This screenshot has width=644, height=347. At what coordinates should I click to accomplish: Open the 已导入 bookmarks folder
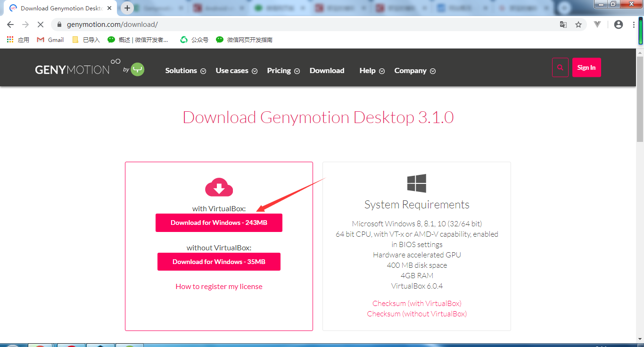(86, 40)
